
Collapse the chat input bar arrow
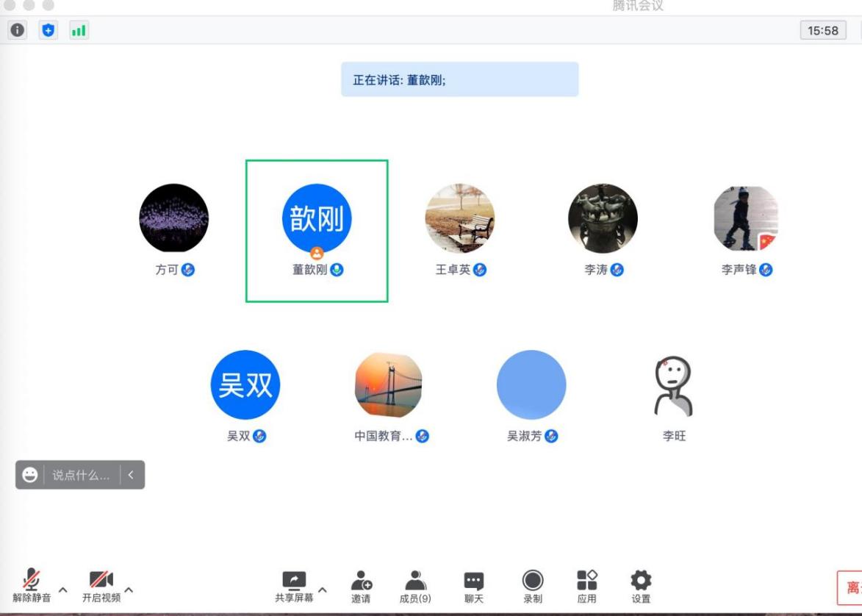(x=132, y=475)
